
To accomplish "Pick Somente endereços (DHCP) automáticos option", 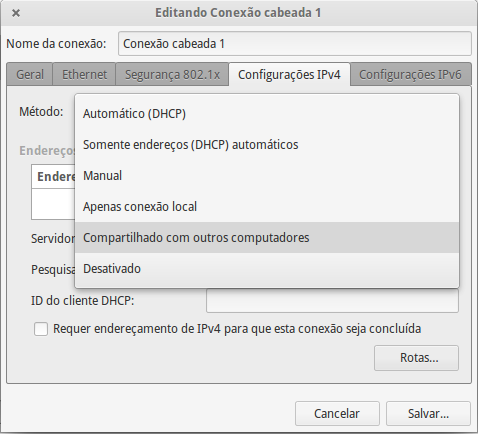I will pyautogui.click(x=267, y=145).
